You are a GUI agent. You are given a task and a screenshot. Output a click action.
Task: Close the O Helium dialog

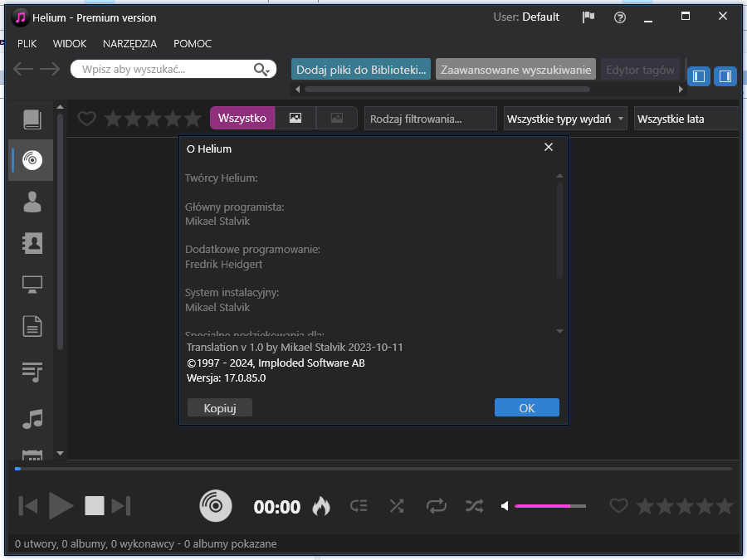point(549,147)
